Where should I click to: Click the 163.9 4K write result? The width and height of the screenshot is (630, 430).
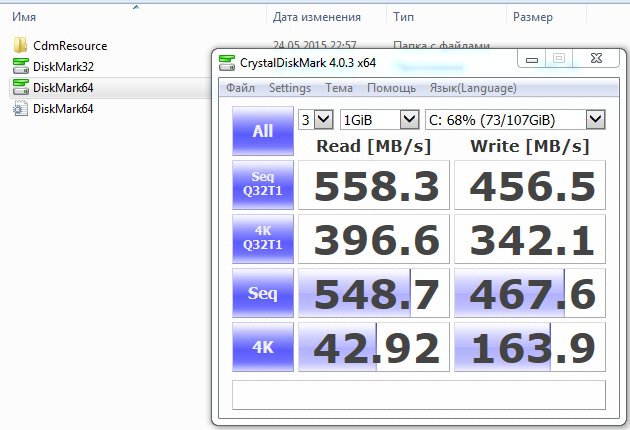tap(530, 347)
